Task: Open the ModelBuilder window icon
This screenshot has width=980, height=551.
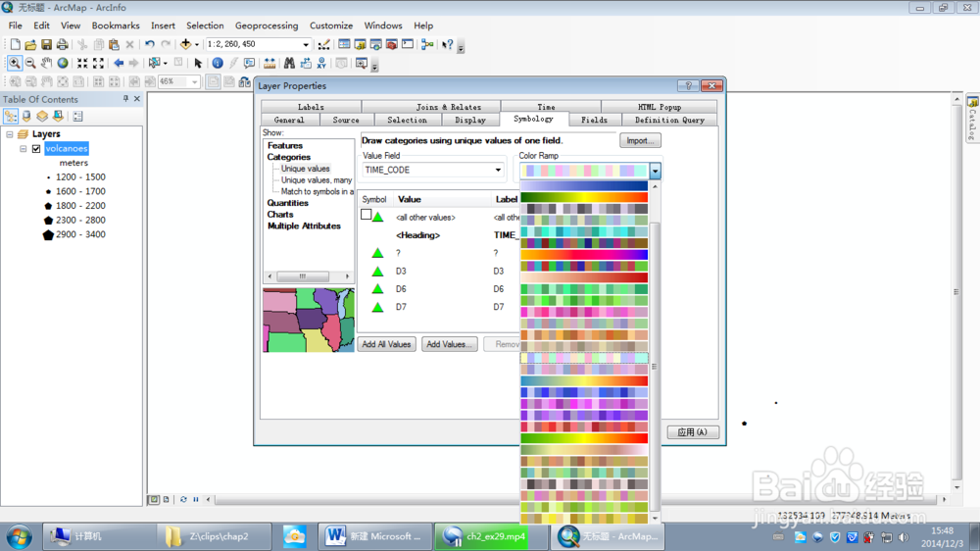Action: [x=427, y=44]
